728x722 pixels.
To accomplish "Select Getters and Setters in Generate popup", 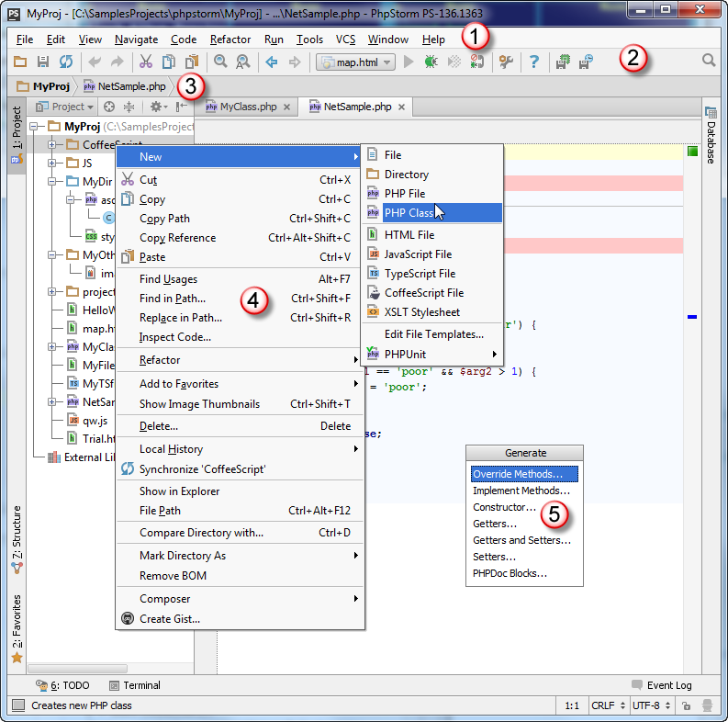I will click(524, 540).
